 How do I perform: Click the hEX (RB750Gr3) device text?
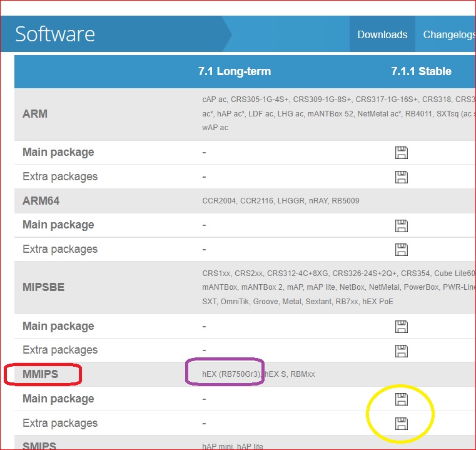[231, 374]
